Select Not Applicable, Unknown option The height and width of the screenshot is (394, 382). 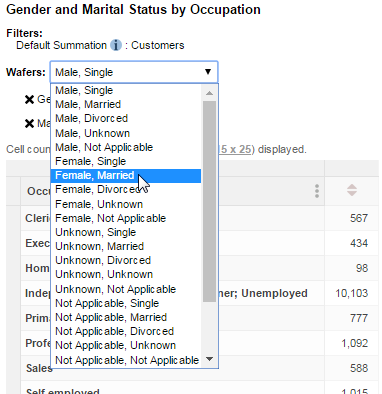tap(126, 345)
